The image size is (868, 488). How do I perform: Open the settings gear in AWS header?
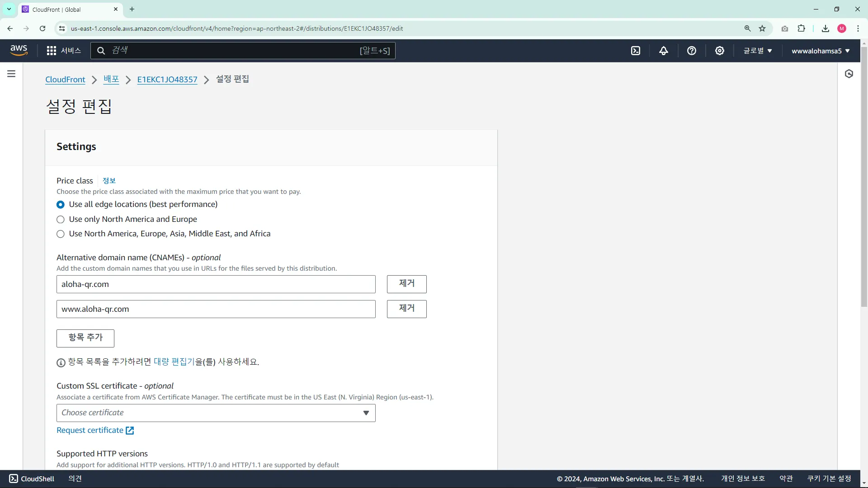pyautogui.click(x=719, y=51)
